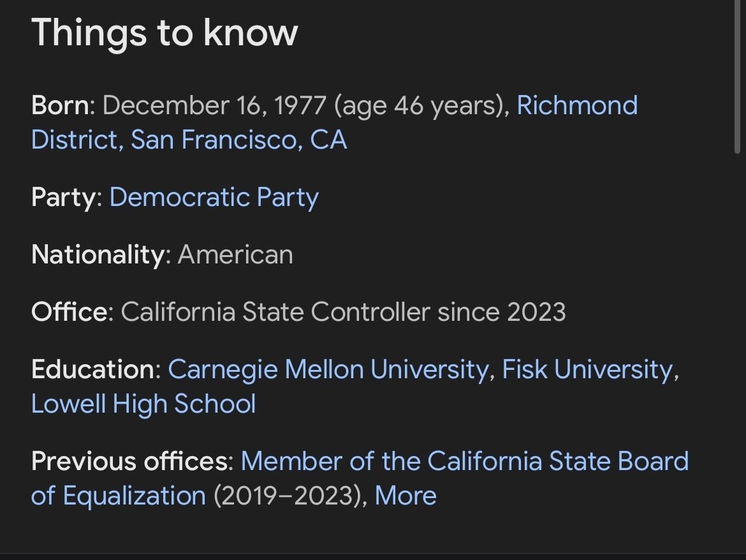Image resolution: width=746 pixels, height=560 pixels.
Task: Expand previous offices with the More link
Action: pos(406,496)
